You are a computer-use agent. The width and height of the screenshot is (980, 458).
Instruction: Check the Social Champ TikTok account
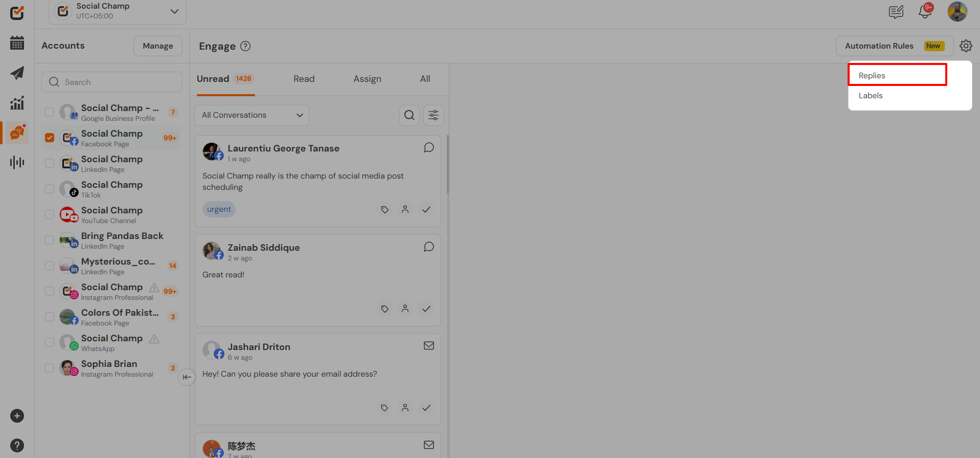(50, 189)
